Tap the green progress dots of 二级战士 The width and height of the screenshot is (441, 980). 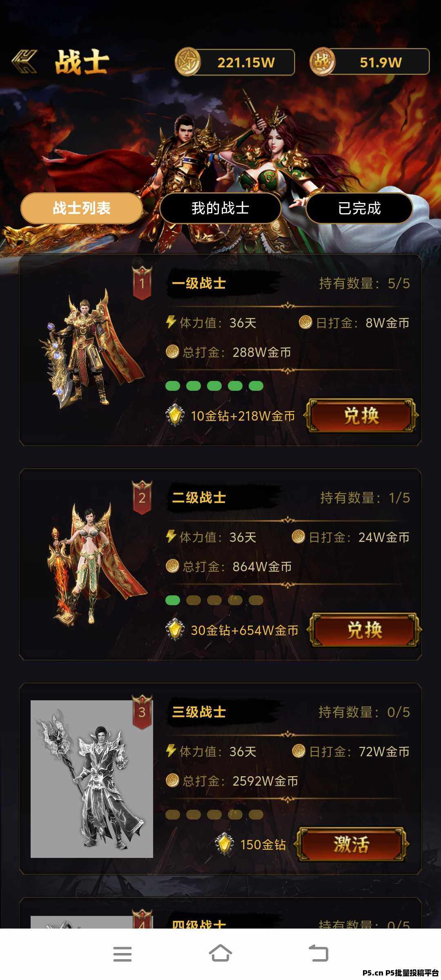pos(173,600)
